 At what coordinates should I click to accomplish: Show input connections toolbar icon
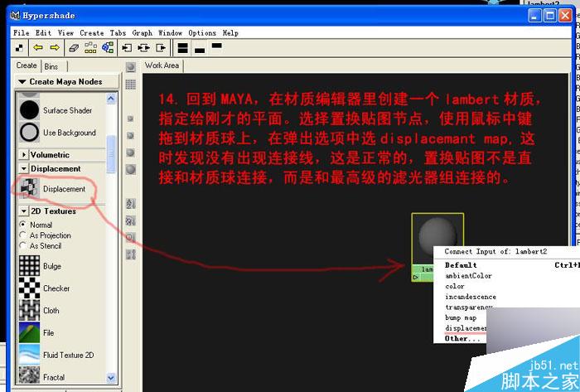127,48
